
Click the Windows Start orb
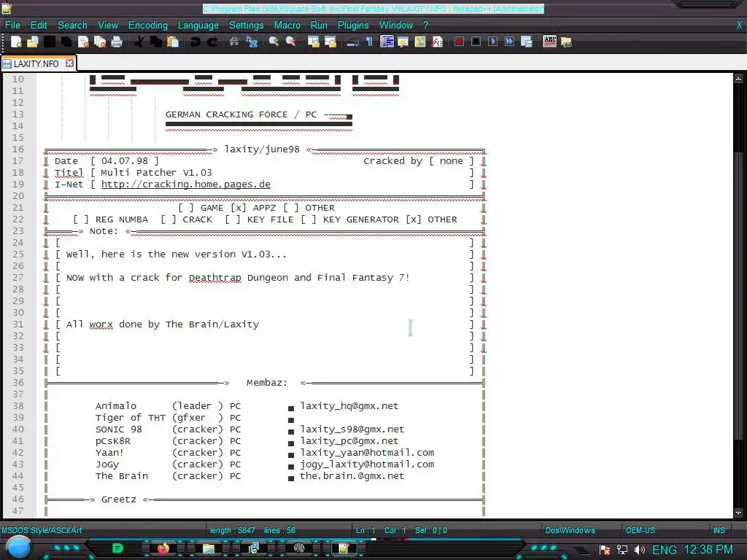(18, 548)
